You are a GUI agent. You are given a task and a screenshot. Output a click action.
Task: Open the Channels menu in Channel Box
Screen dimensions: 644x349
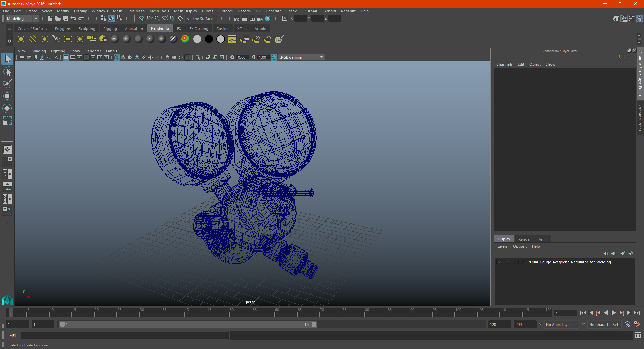click(x=504, y=64)
